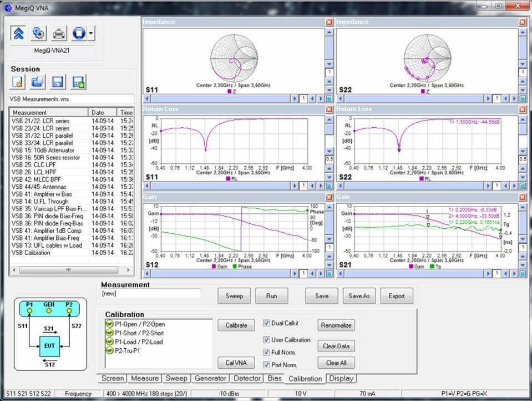This screenshot has width=532, height=401.
Task: Select VSB 42: MLCC BPF measurement
Action: pos(36,179)
